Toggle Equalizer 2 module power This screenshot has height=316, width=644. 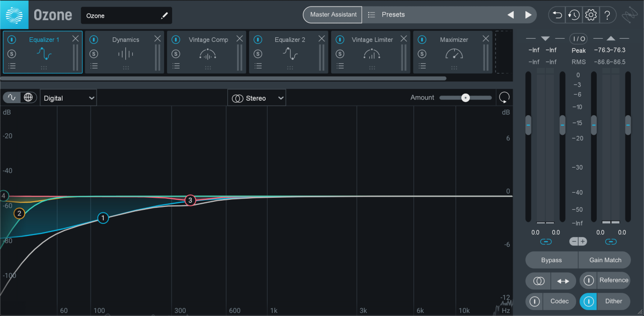pos(258,40)
